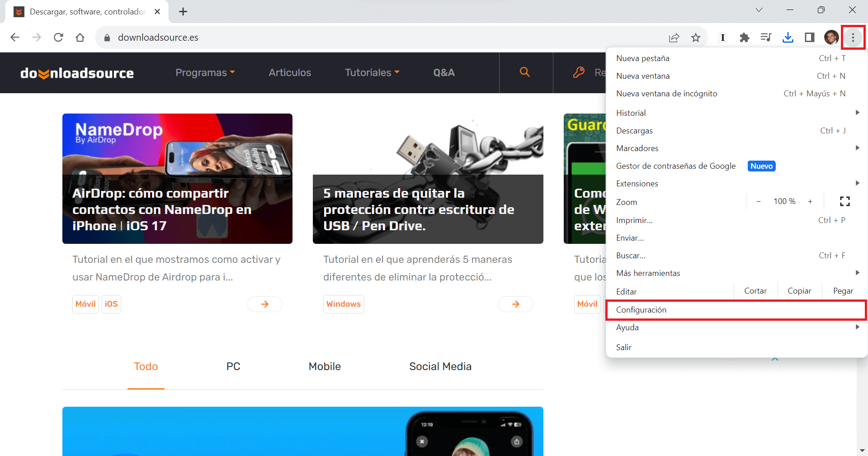868x456 pixels.
Task: Click Móvil tag under NameDrop article
Action: 85,304
